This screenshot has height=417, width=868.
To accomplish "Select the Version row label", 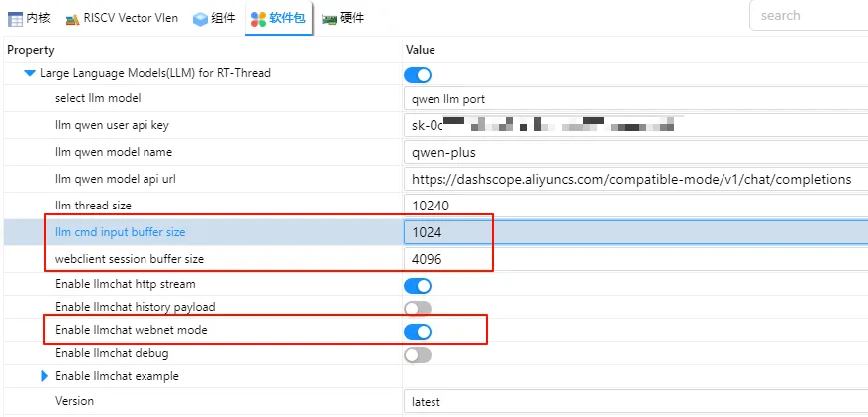I will pos(74,400).
